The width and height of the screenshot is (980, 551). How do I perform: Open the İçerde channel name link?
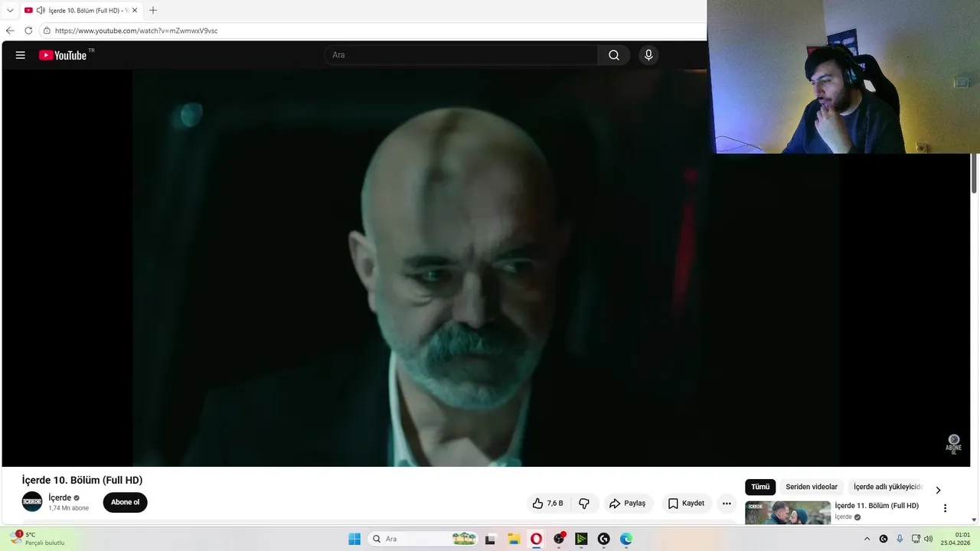(60, 497)
